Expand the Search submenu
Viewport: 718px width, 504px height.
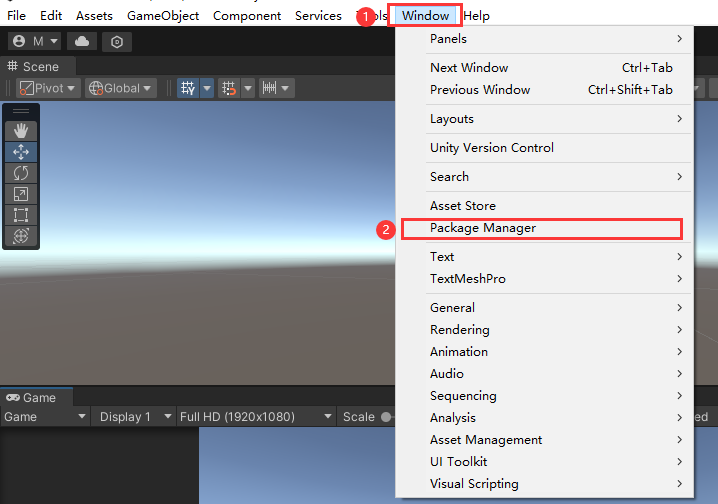[x=545, y=177]
